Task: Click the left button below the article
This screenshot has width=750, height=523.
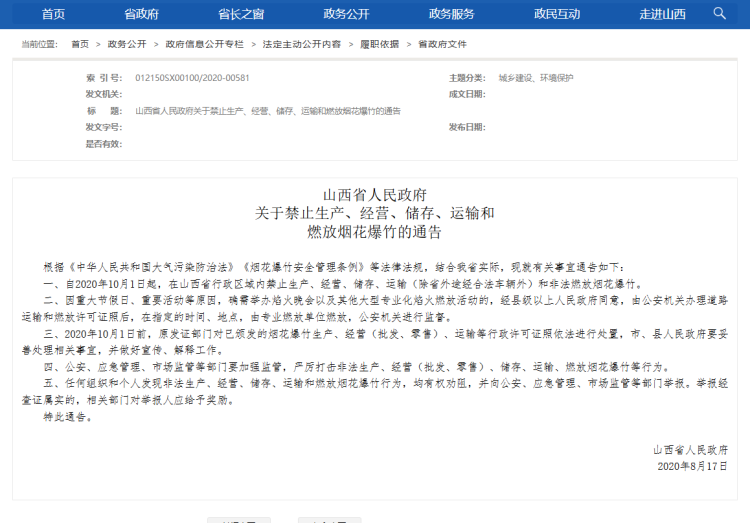Action: pyautogui.click(x=239, y=519)
